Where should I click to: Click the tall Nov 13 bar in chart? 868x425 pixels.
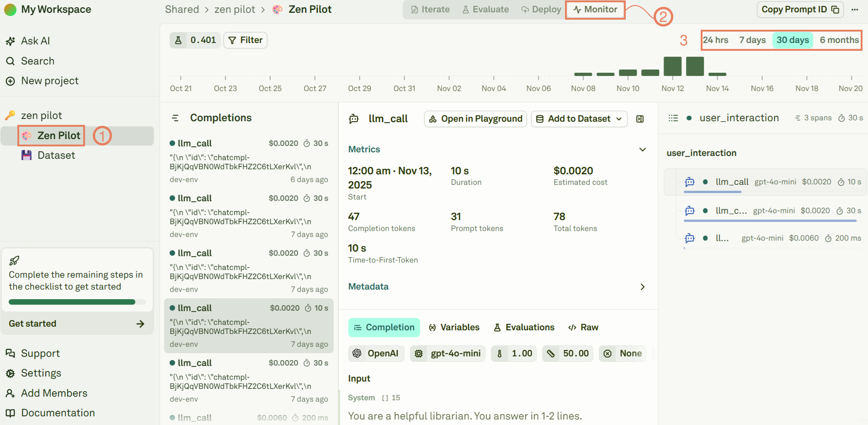[695, 66]
